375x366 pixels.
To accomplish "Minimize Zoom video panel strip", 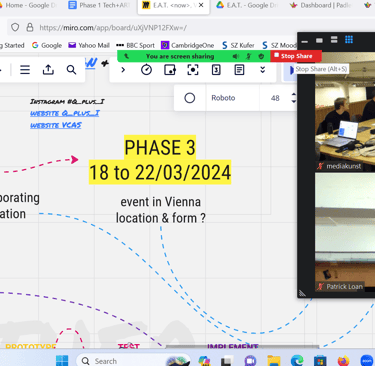I will pos(304,42).
